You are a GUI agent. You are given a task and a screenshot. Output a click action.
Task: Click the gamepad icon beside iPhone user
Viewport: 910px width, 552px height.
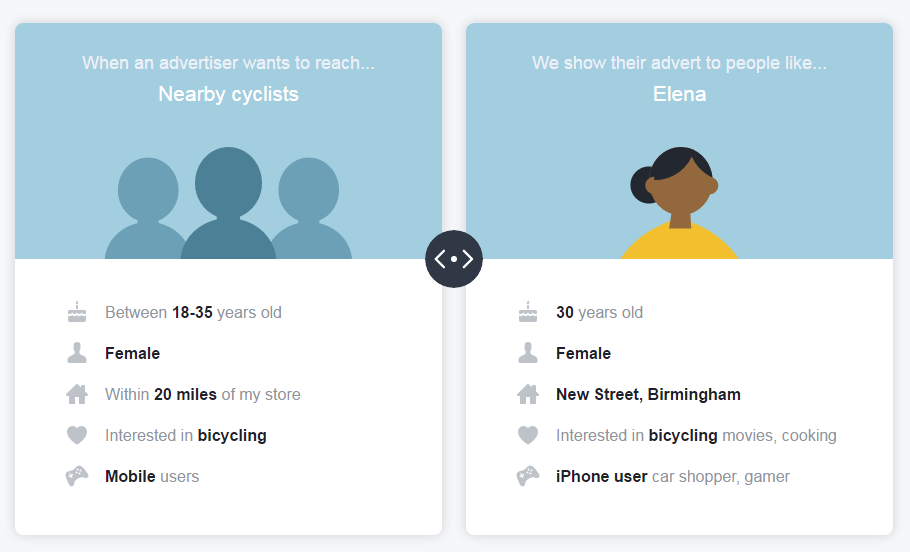528,476
